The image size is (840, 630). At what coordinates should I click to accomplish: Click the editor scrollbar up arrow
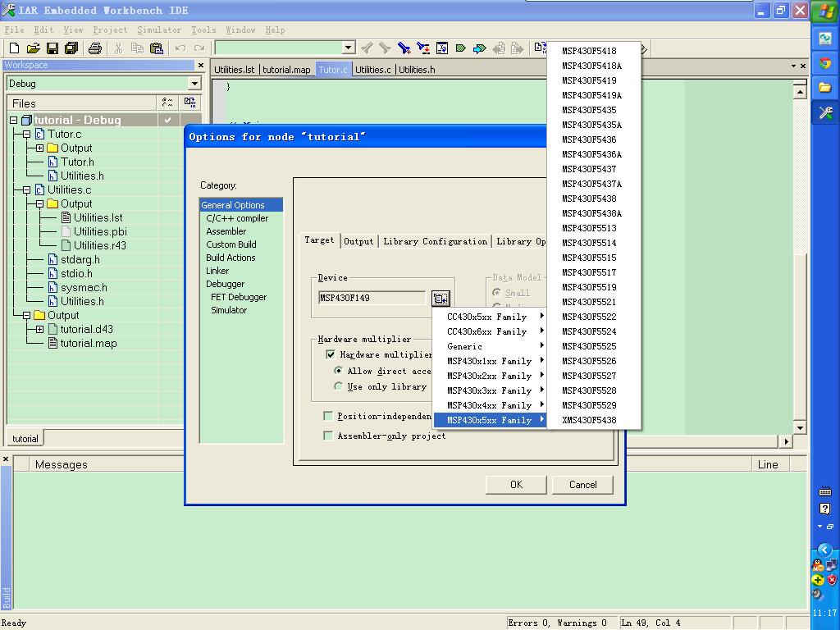pos(800,92)
